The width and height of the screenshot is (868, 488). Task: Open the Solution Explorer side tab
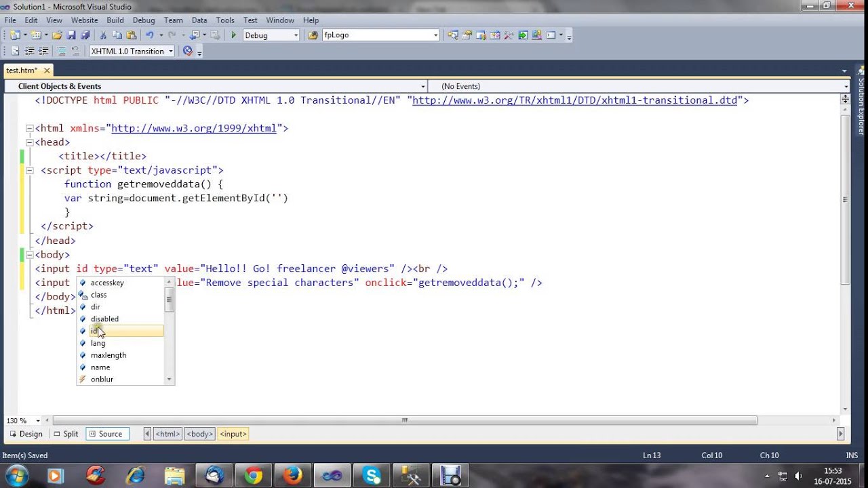coord(861,102)
